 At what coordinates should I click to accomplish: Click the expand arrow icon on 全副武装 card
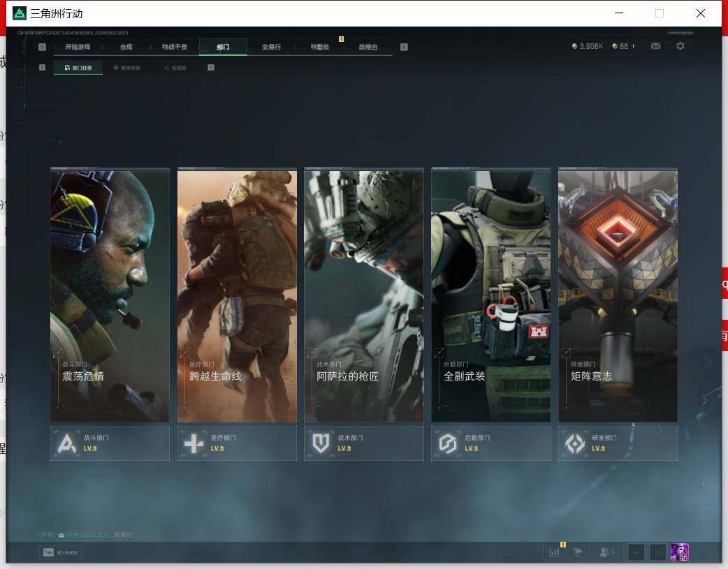tap(439, 353)
